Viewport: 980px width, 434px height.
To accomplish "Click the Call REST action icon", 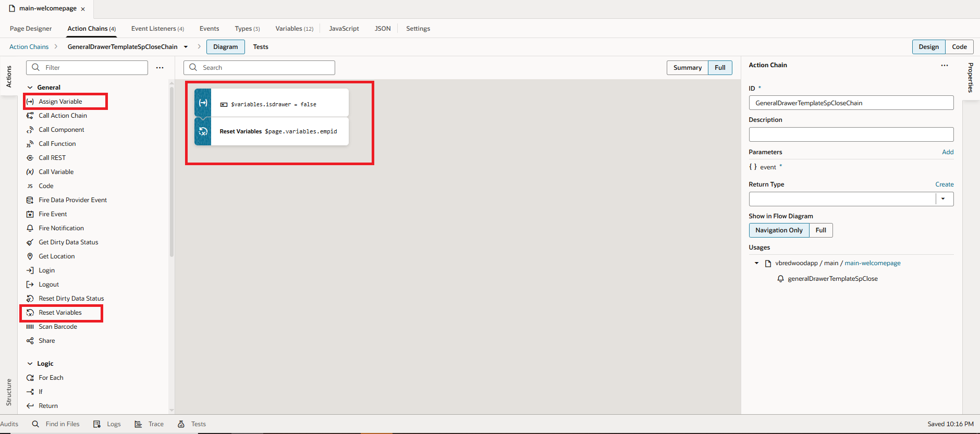I will coord(30,158).
